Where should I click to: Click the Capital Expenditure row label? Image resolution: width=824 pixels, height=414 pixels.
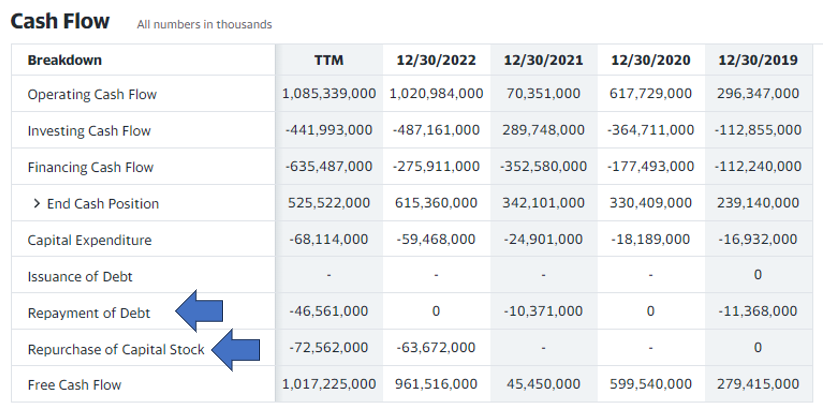pos(89,240)
